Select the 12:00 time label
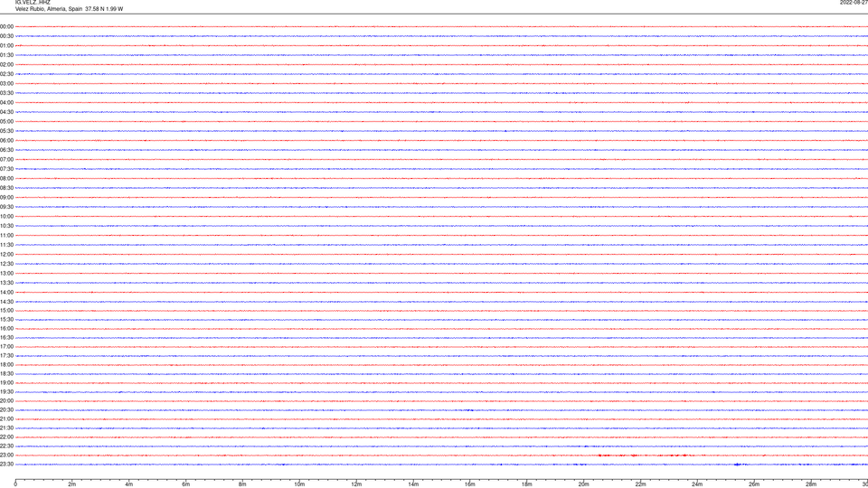This screenshot has height=488, width=868. click(x=6, y=255)
